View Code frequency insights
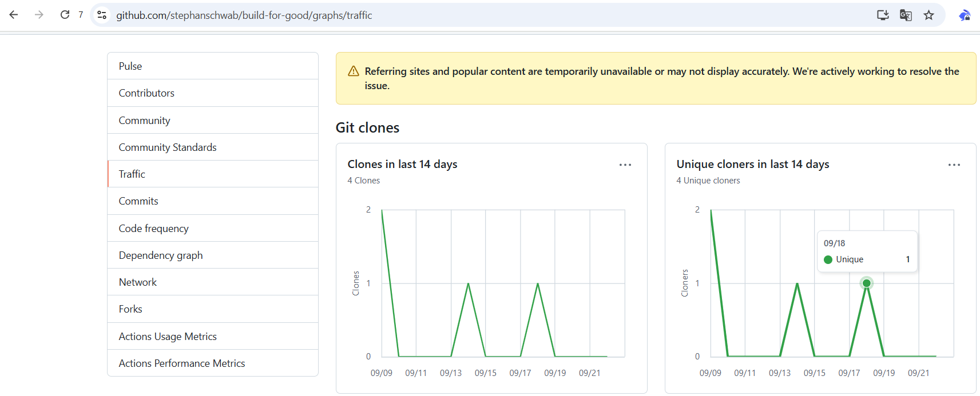This screenshot has height=396, width=980. 153,229
